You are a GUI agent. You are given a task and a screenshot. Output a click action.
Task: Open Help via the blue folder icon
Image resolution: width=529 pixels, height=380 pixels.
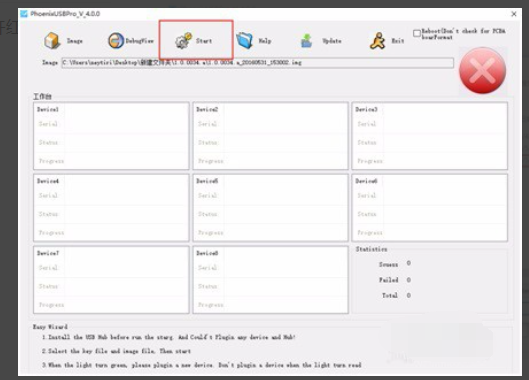click(244, 41)
